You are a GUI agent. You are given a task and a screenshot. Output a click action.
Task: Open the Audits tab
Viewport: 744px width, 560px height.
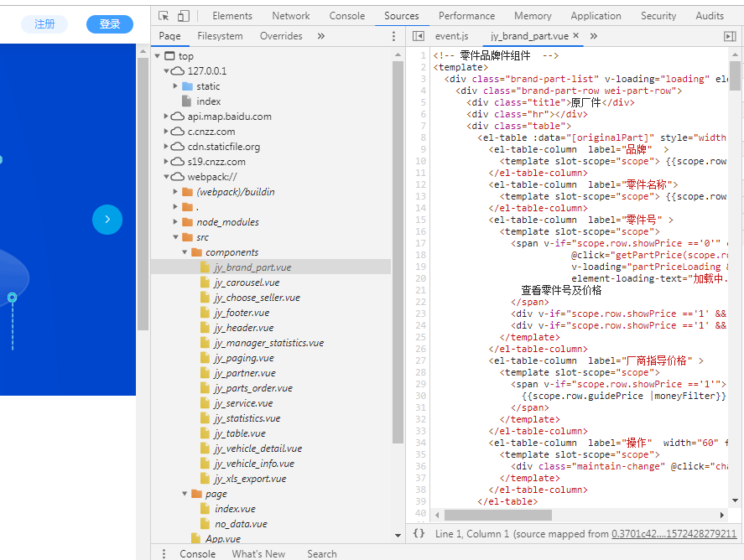(710, 16)
